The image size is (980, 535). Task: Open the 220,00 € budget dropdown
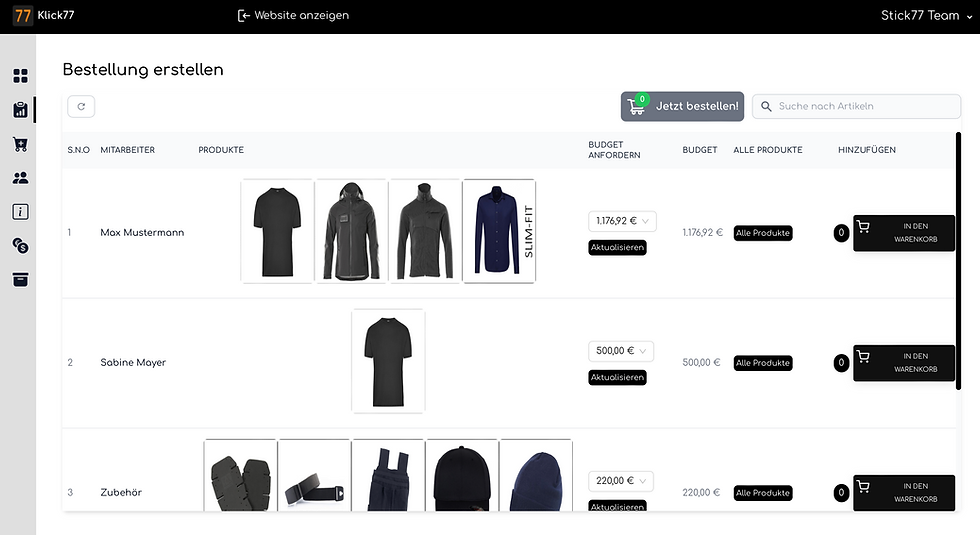click(621, 481)
